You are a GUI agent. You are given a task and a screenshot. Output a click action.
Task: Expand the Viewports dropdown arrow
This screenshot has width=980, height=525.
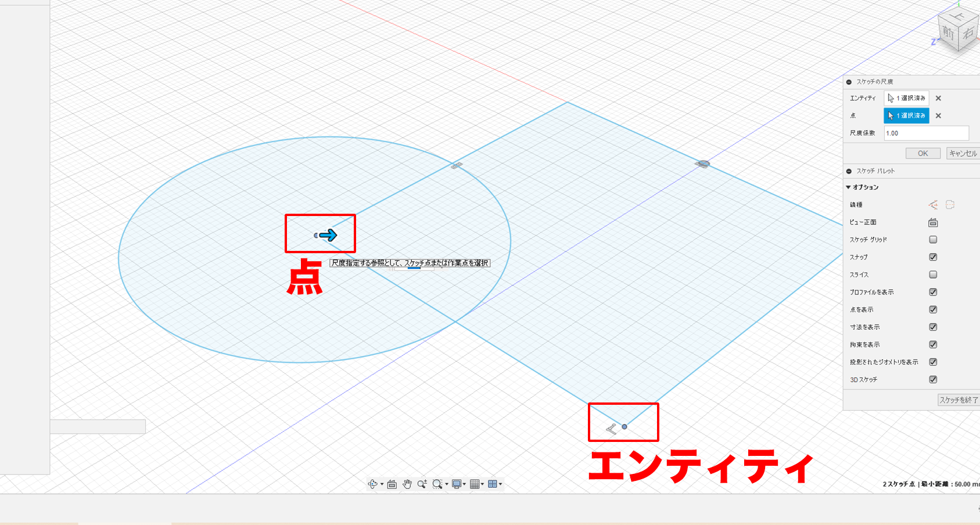tap(500, 484)
